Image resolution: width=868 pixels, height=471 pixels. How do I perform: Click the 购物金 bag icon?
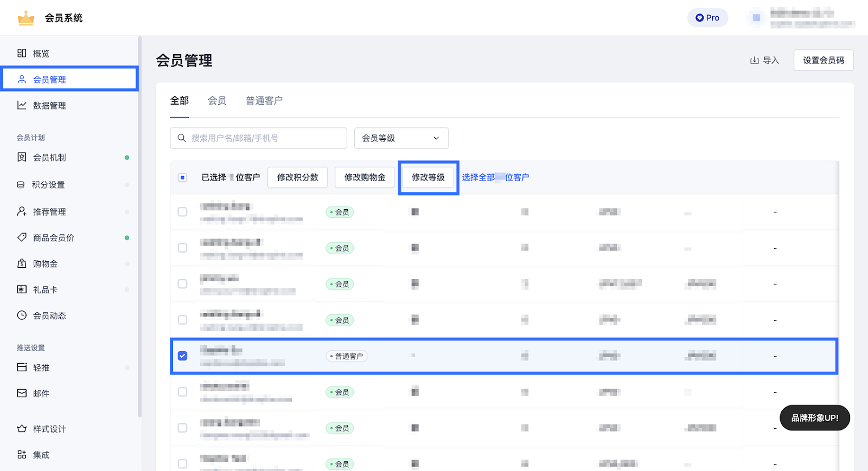click(x=22, y=263)
